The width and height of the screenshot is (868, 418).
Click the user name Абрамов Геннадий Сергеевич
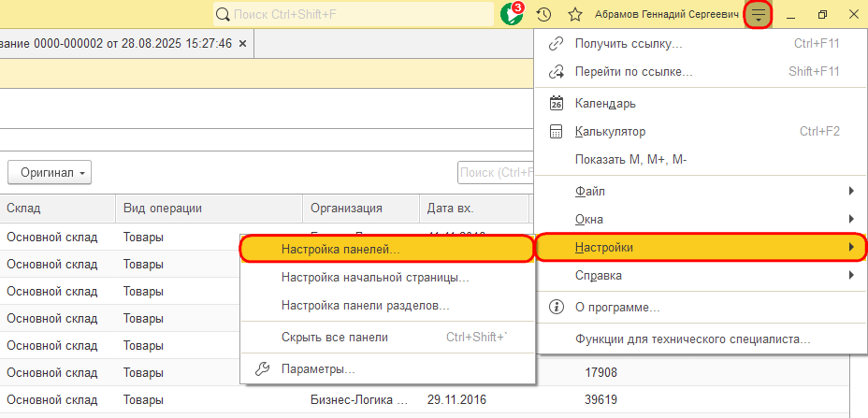(x=667, y=14)
